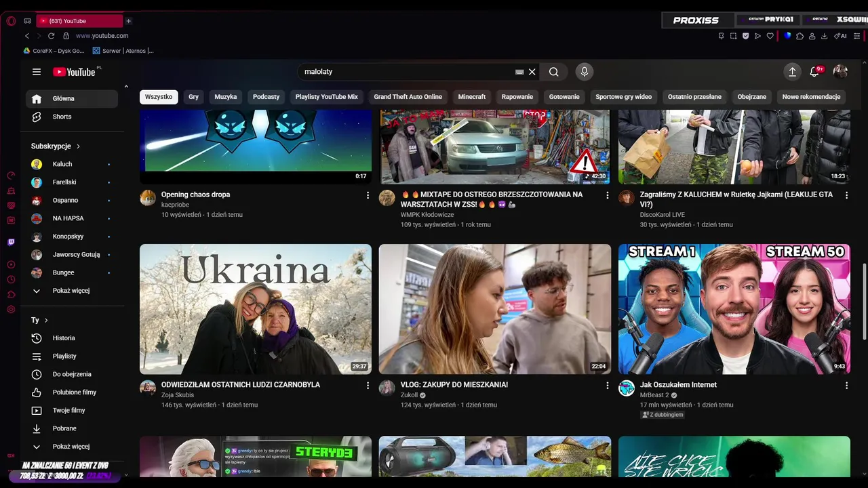
Task: Open options for Zagraliśmy Z KALUCHEM video
Action: click(846, 195)
